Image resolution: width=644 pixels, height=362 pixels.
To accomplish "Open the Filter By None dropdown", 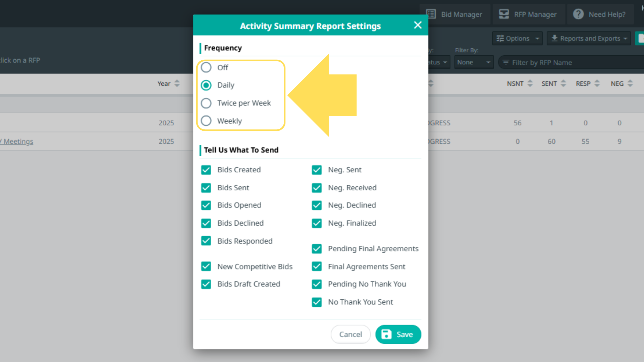I will point(474,62).
